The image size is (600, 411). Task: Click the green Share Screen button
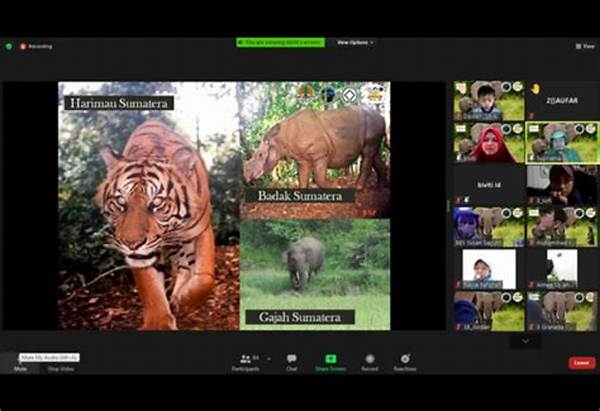click(331, 363)
